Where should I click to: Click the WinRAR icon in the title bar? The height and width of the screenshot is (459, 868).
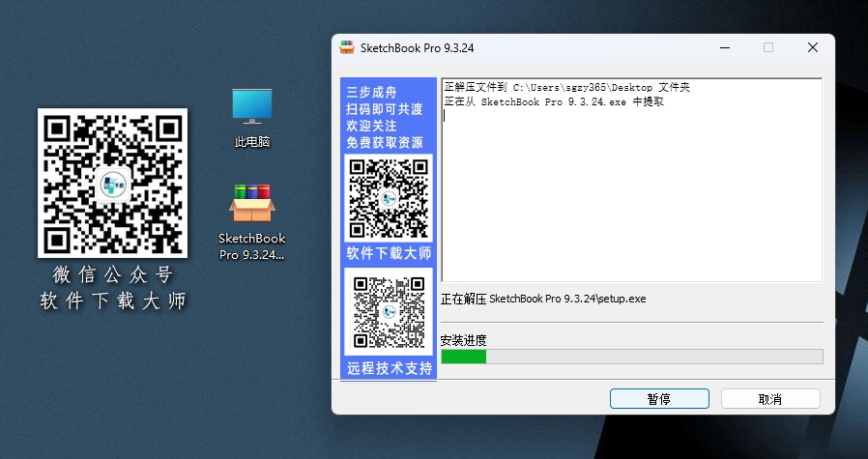point(347,47)
